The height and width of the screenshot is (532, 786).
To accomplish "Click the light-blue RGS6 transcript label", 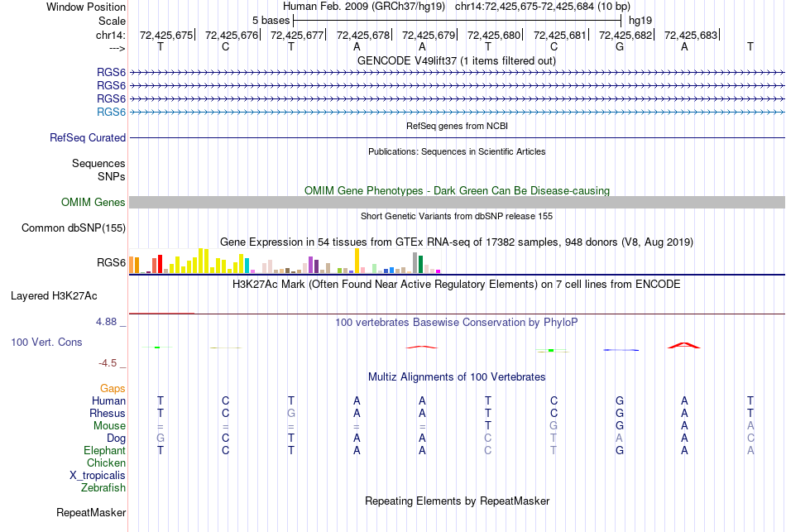I will point(111,112).
